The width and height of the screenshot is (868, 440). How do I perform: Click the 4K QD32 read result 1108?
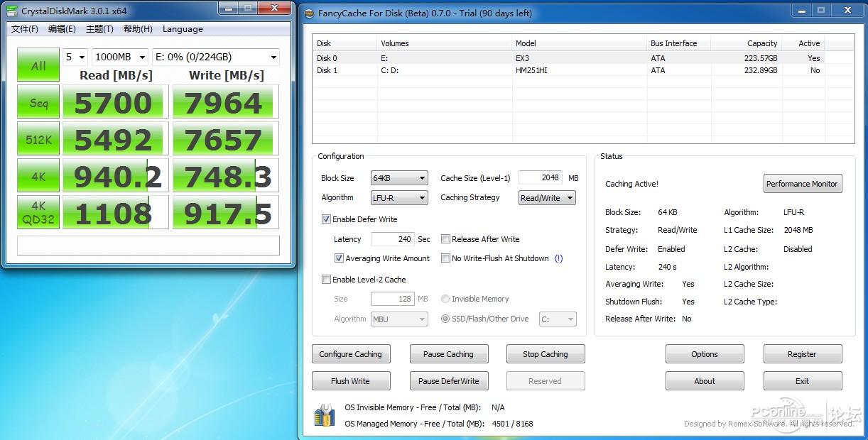pos(116,214)
